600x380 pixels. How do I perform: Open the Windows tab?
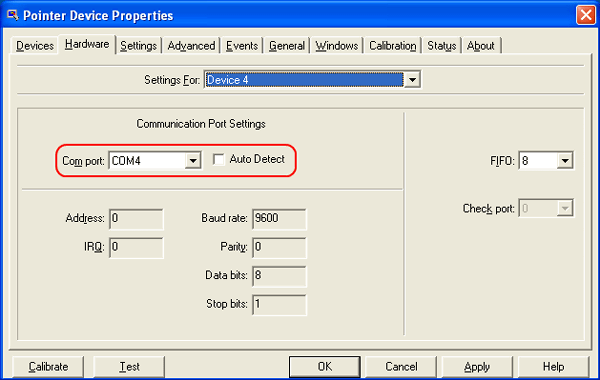[337, 46]
